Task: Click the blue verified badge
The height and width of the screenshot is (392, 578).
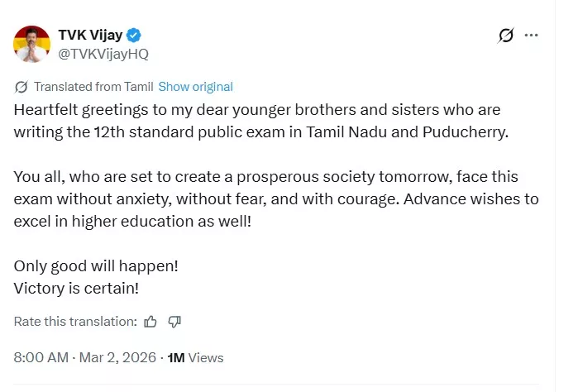Action: pos(133,35)
